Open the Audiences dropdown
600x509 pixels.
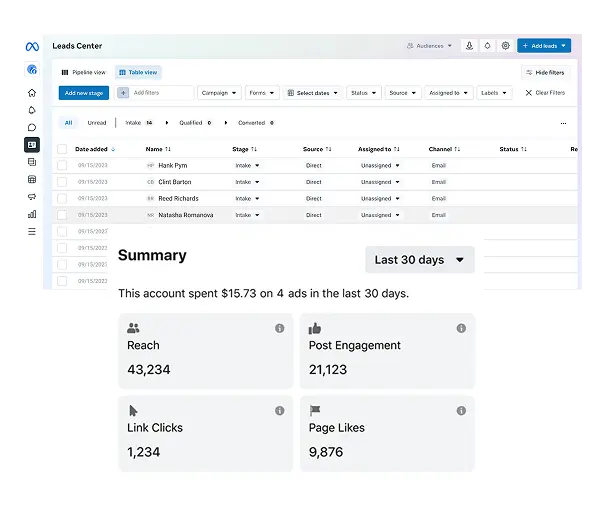coord(429,46)
